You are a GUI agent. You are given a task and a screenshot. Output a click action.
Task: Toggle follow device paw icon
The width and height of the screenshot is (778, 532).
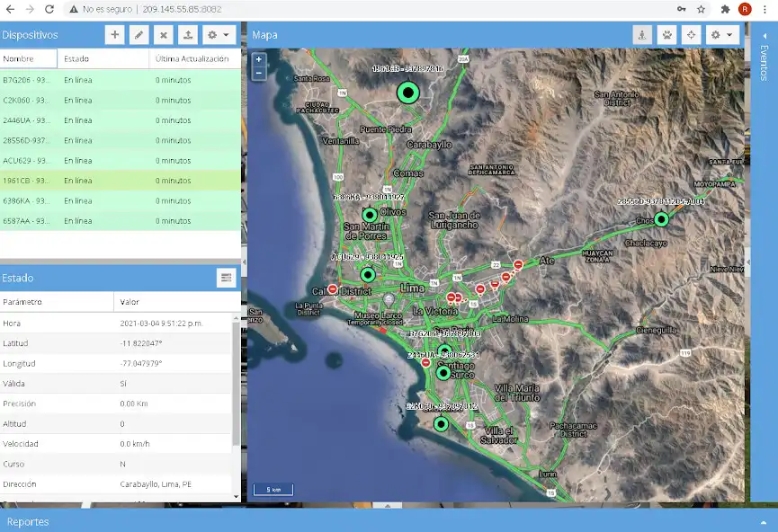point(666,35)
